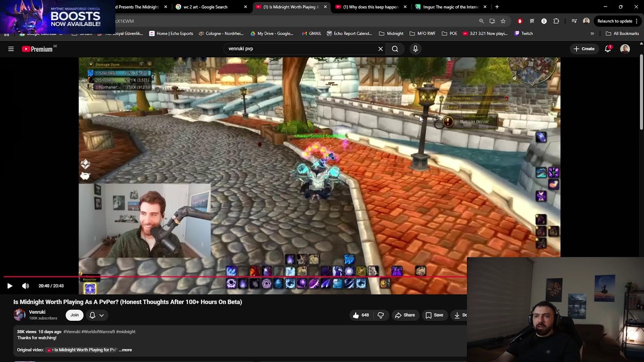Start voice search with the microphone icon
Screen dimensions: 644x362
[415, 49]
